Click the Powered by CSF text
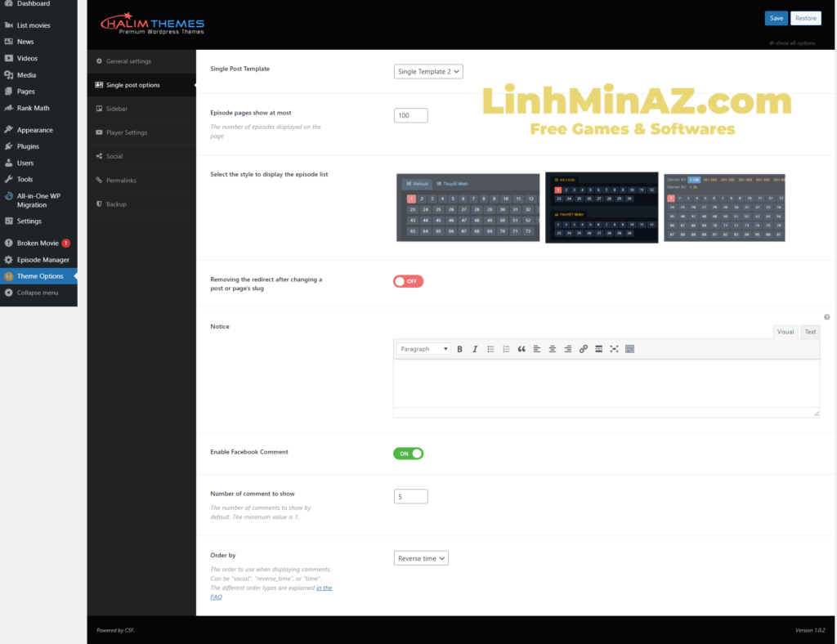Image resolution: width=837 pixels, height=644 pixels. (115, 630)
